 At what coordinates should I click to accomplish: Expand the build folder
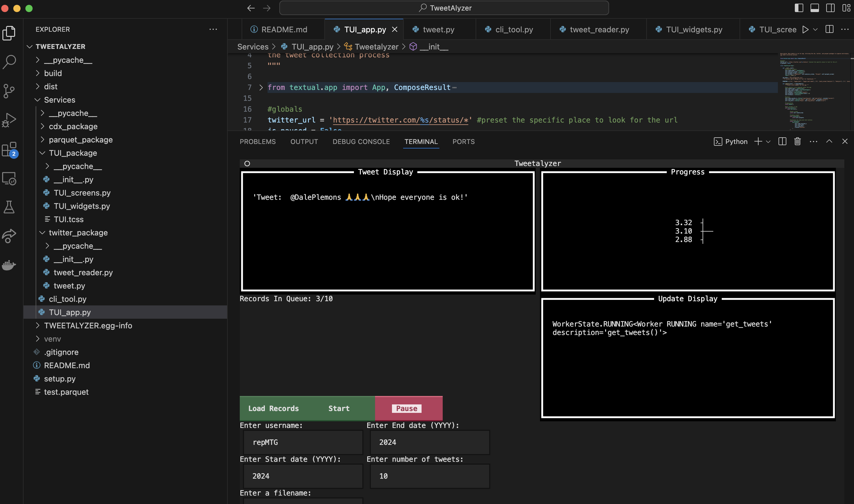[x=53, y=73]
